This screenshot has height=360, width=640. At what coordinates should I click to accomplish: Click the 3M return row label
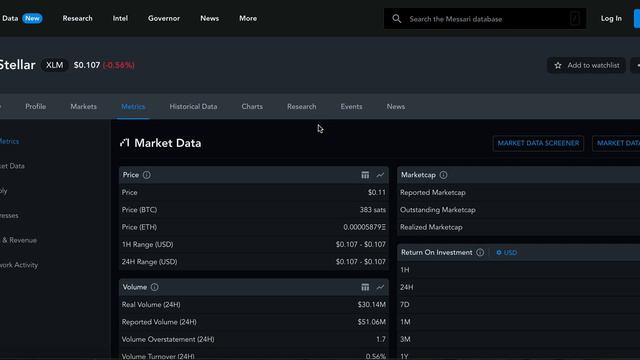[405, 339]
